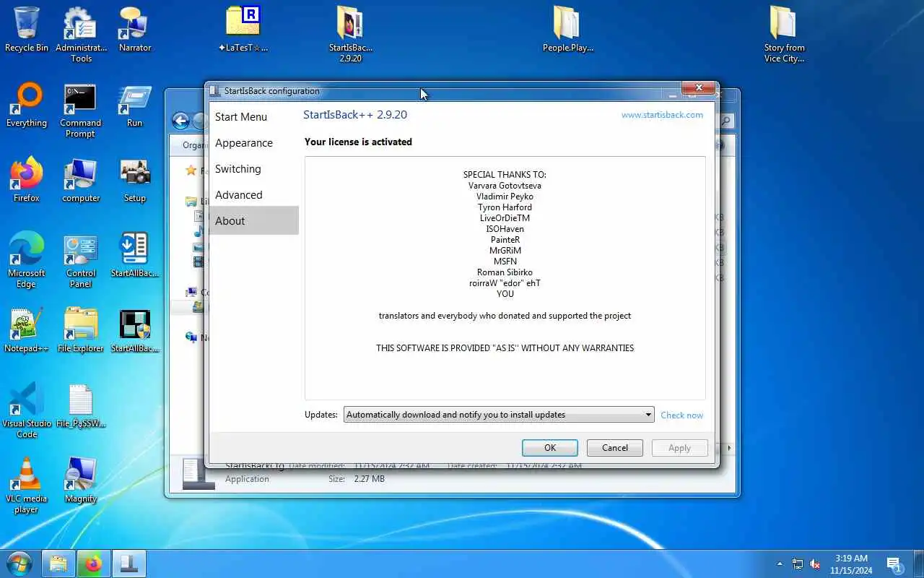Viewport: 924px width, 578px height.
Task: Select the File Explorer desktop icon
Action: tap(81, 329)
